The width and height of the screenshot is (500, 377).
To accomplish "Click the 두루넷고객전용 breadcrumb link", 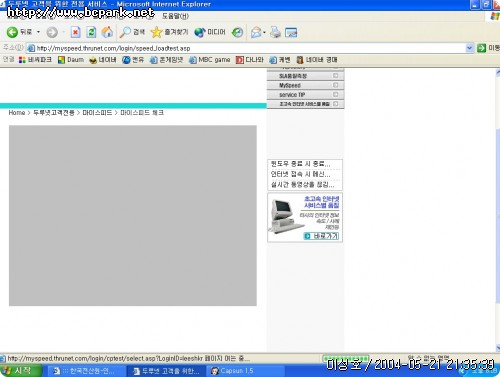I will coord(54,113).
